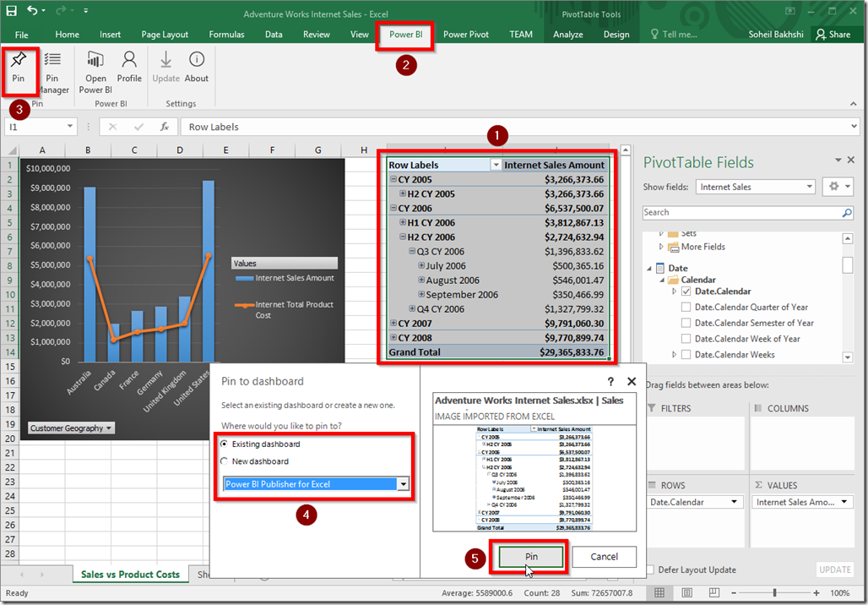Click the Pin icon in the Power BI ribbon

coord(19,60)
